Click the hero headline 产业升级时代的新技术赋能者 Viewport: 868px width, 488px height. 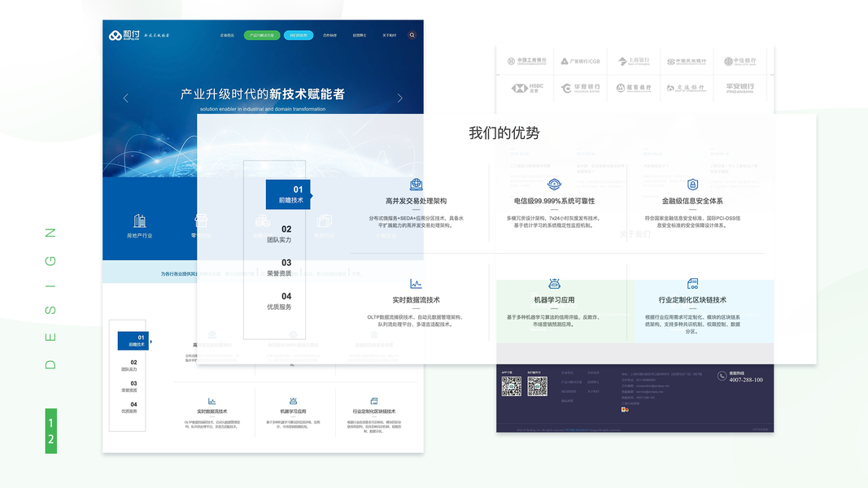click(263, 94)
